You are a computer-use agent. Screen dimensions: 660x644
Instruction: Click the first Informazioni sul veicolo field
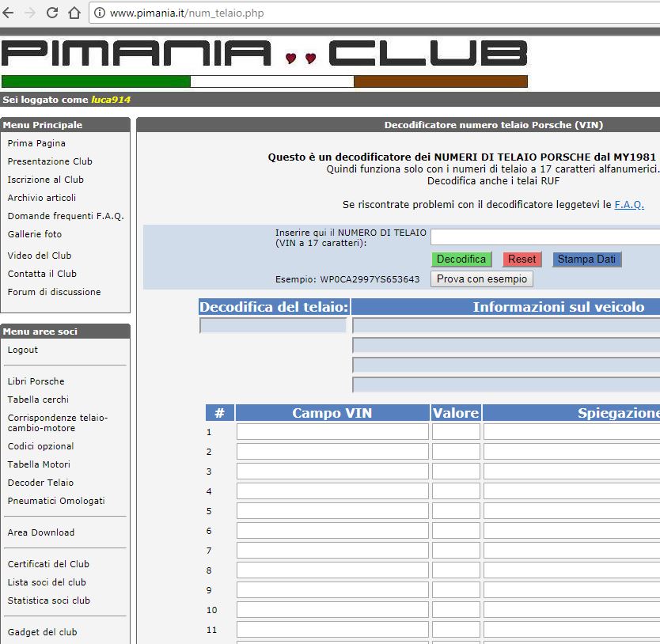[506, 325]
